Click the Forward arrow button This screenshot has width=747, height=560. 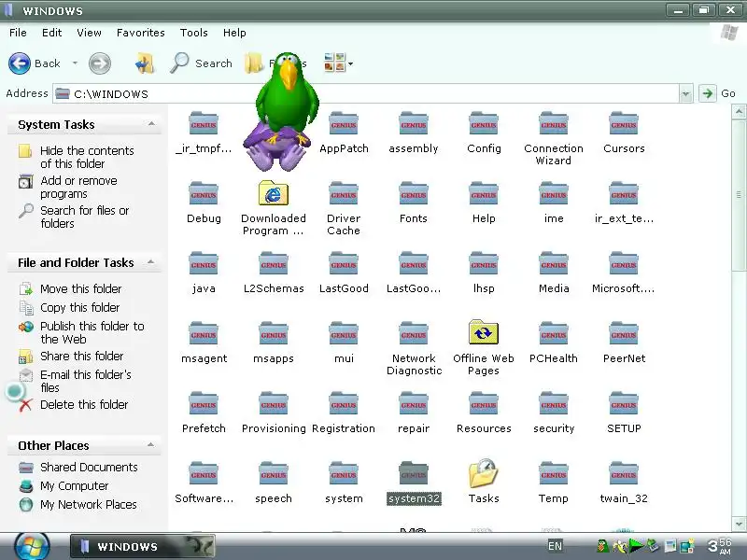[x=100, y=63]
